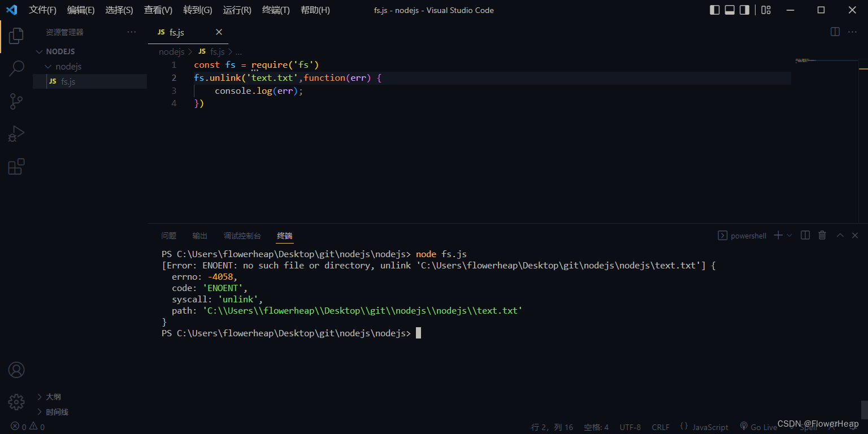868x434 pixels.
Task: Open the 帮助(H) menu
Action: 315,10
